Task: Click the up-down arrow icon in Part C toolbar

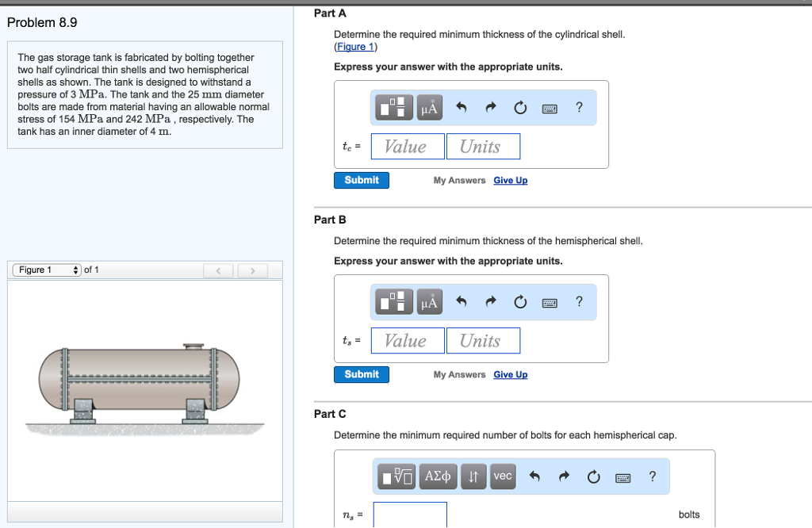Action: click(473, 476)
